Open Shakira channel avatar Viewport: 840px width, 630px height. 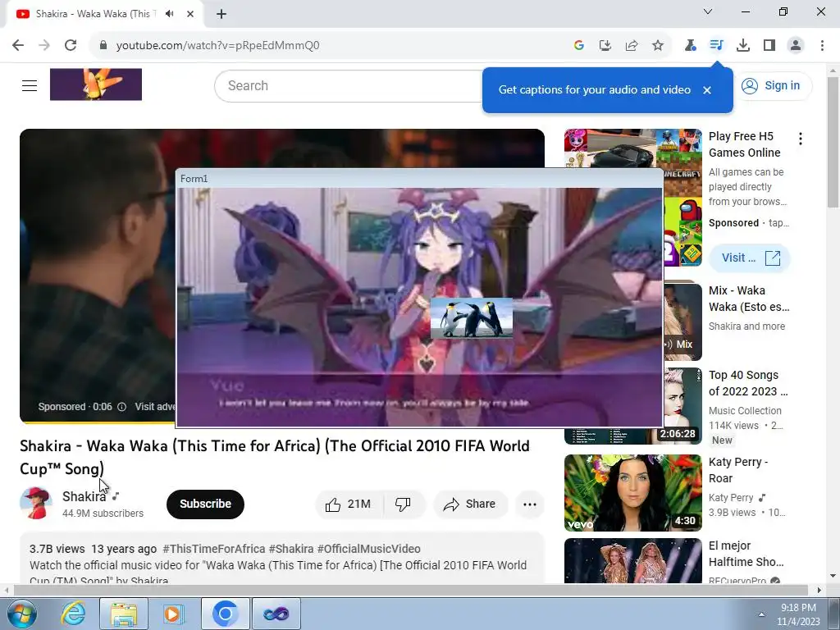(36, 504)
